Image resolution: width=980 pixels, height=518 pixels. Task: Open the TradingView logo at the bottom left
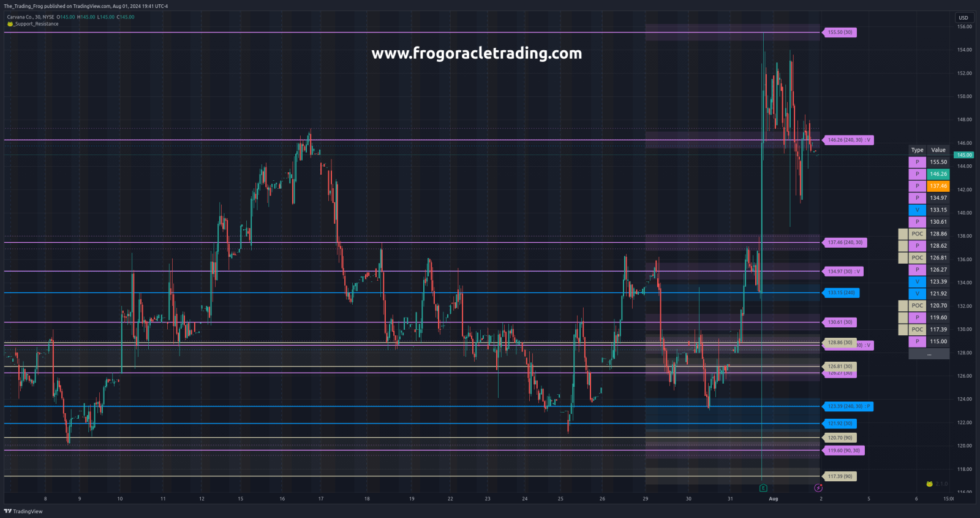23,511
